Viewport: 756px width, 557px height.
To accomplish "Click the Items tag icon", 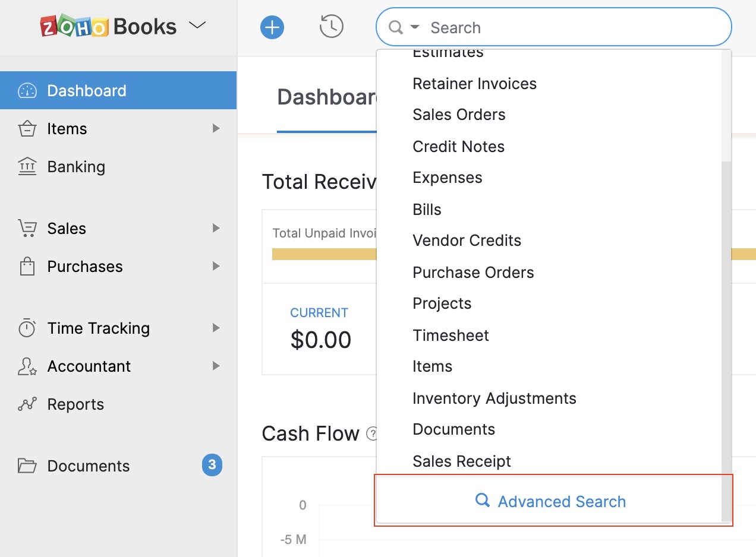I will pos(26,128).
